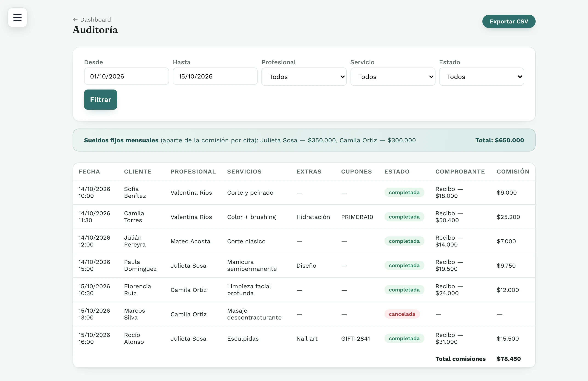Click the Total comisiones $78.450 amount

pos(509,359)
